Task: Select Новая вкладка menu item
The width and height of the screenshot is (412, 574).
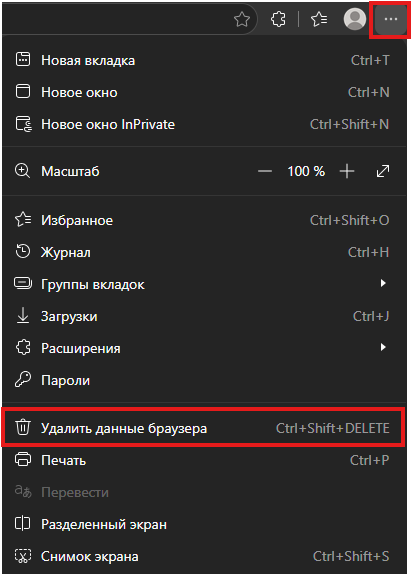Action: click(x=204, y=60)
